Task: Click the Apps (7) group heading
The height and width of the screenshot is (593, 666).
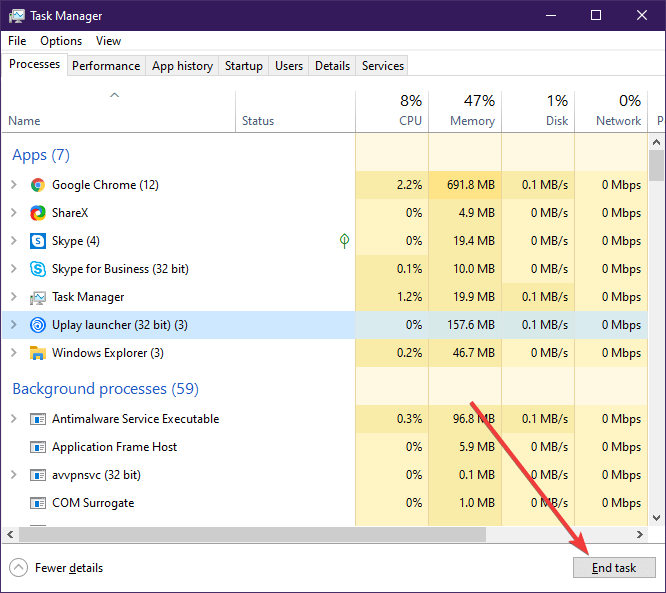Action: point(41,155)
